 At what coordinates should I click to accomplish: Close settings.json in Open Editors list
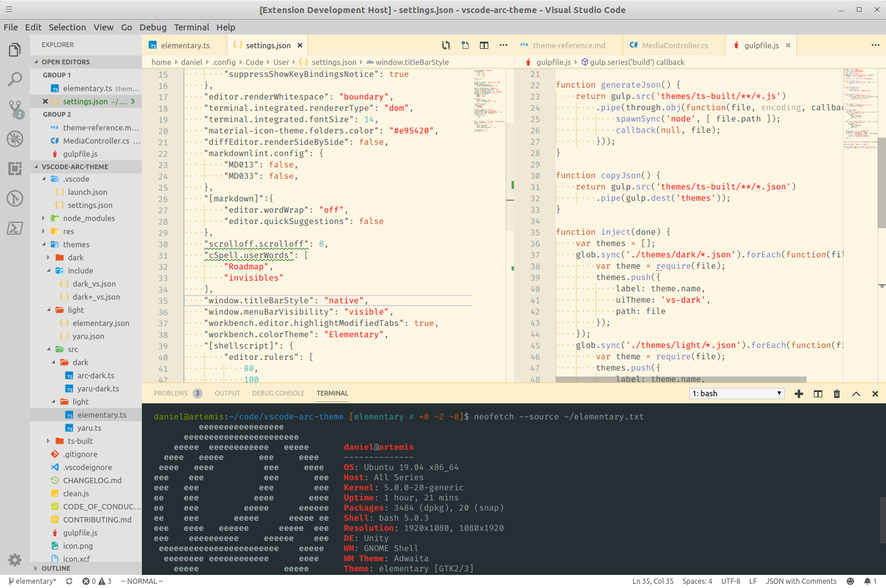click(45, 101)
